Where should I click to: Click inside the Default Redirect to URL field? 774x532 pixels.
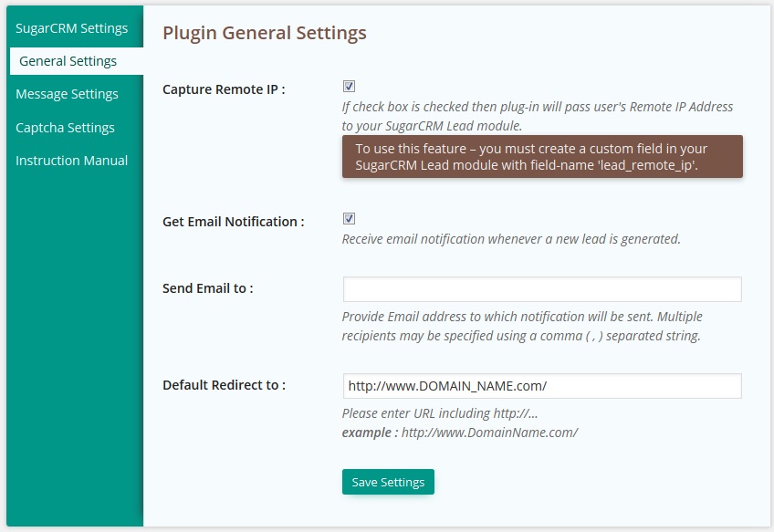pos(542,386)
